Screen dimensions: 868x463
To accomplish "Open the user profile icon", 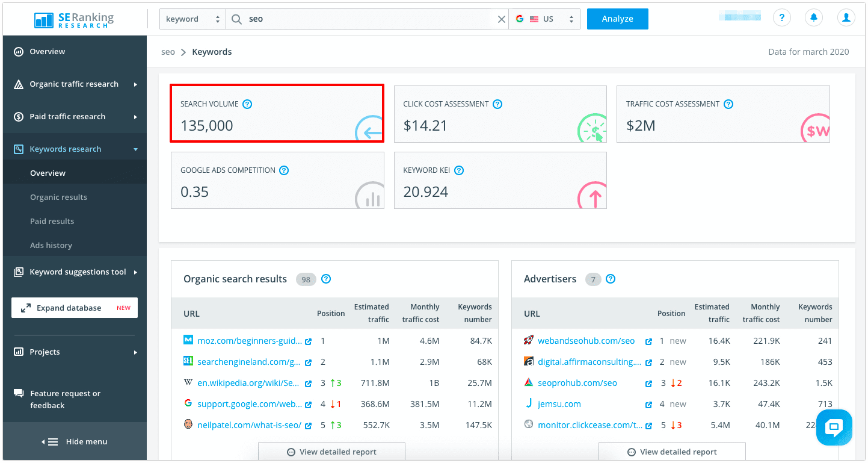I will (x=846, y=18).
